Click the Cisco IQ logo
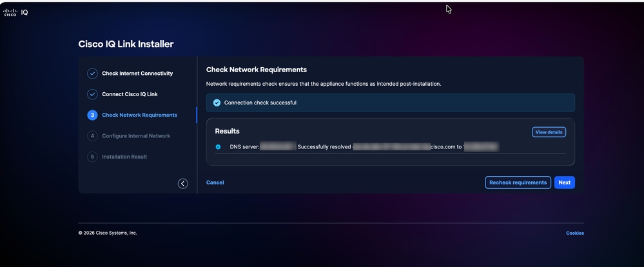This screenshot has height=267, width=644. 15,13
